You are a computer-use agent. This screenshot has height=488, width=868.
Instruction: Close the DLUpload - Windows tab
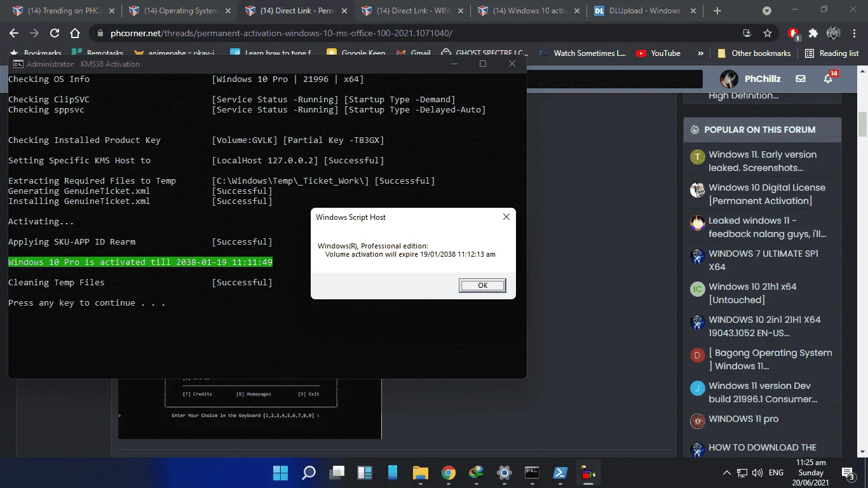(693, 11)
